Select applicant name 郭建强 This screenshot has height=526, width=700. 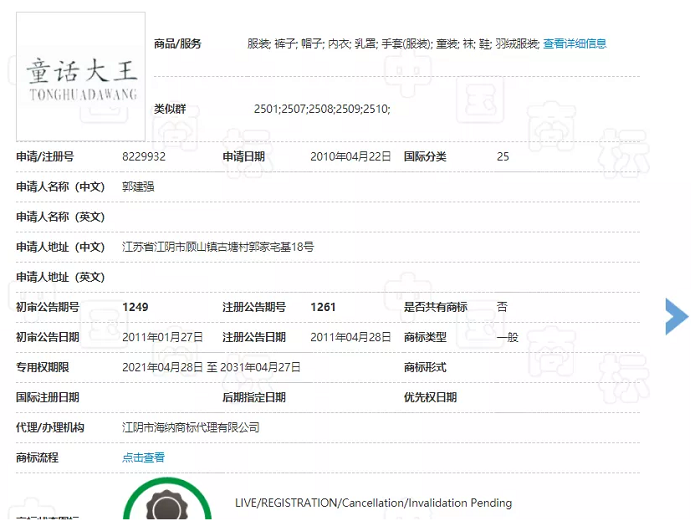(138, 187)
